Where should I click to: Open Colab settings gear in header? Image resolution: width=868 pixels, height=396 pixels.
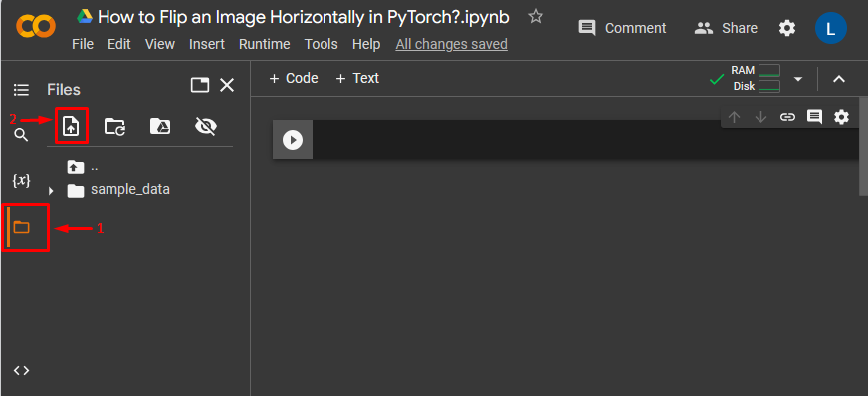[787, 28]
